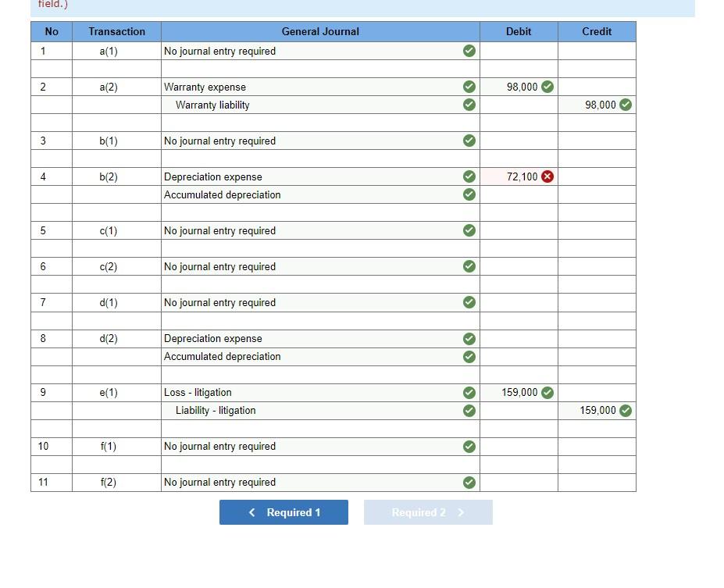Go back to Required 1
This screenshot has height=588, width=724.
[284, 512]
